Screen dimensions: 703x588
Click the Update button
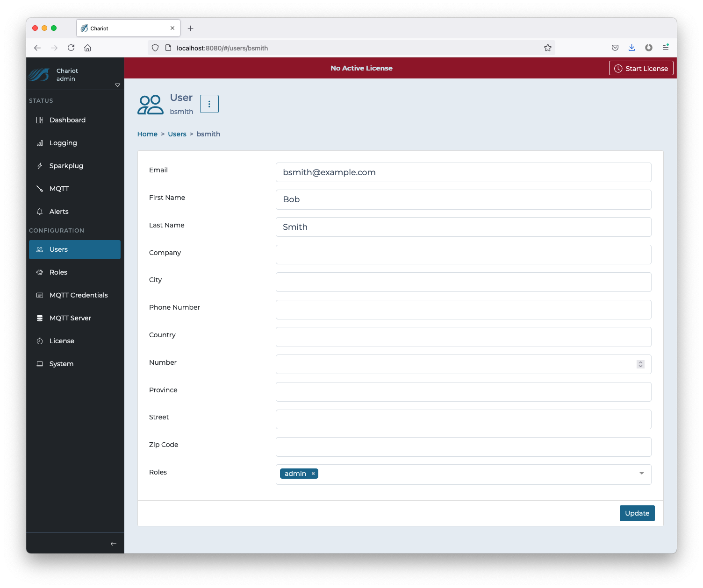click(637, 513)
